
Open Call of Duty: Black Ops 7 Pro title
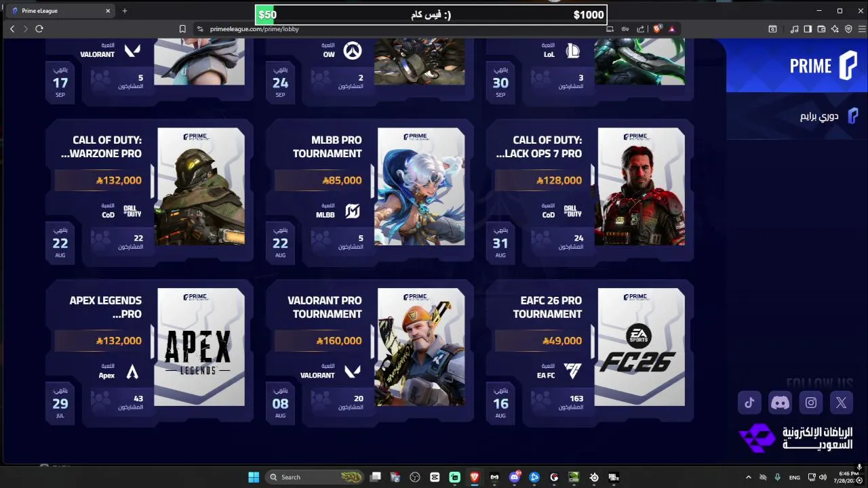[x=540, y=146]
